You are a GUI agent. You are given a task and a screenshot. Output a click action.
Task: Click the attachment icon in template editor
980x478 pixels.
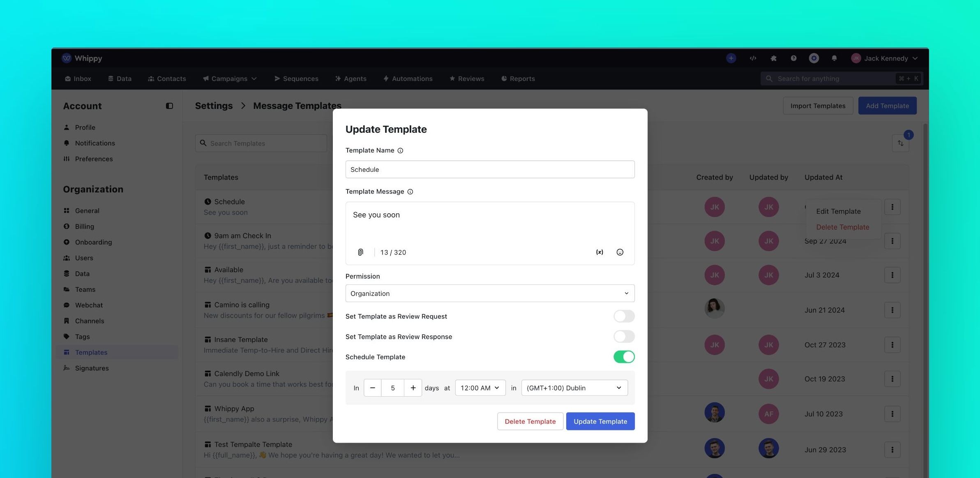point(360,252)
